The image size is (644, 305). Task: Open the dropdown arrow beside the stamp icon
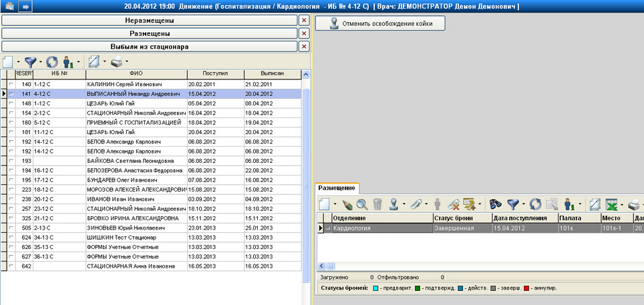click(405, 204)
